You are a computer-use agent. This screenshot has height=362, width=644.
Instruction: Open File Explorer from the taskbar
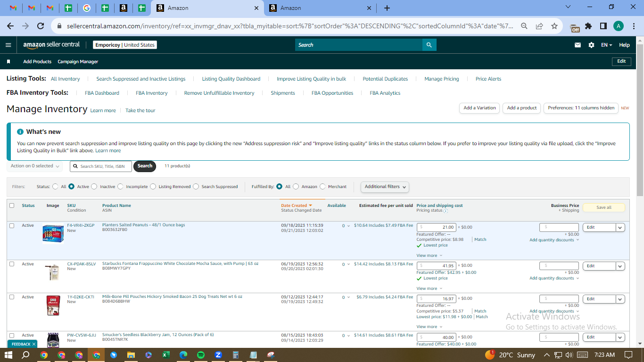pos(131,355)
